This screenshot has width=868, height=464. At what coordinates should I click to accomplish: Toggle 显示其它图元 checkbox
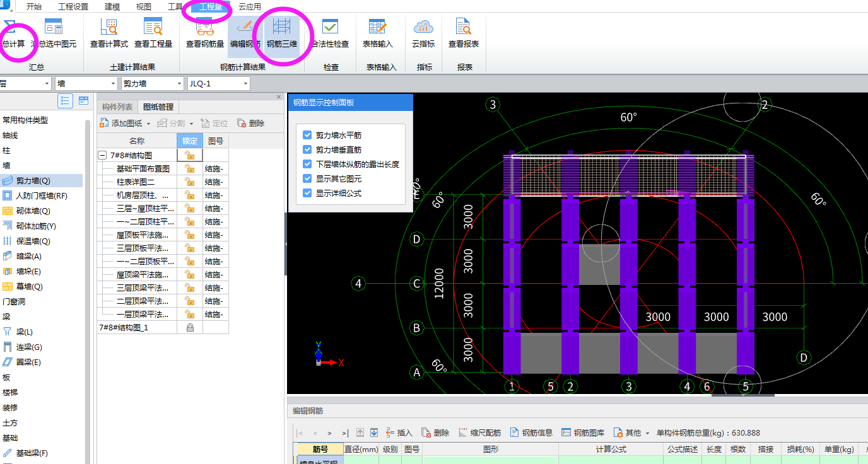click(x=307, y=178)
